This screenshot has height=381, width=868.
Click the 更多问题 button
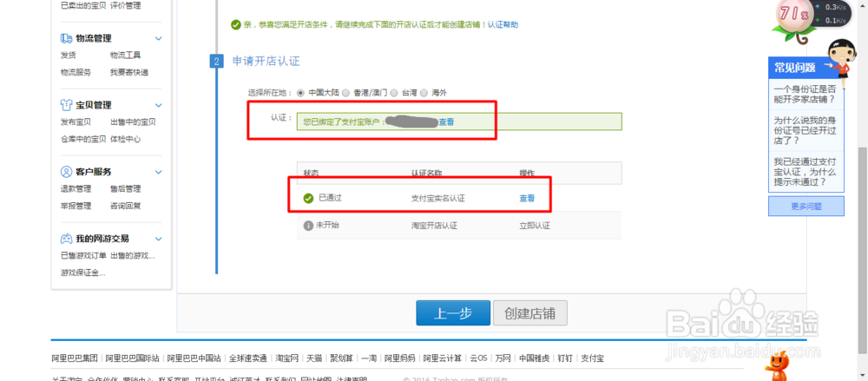tap(806, 207)
